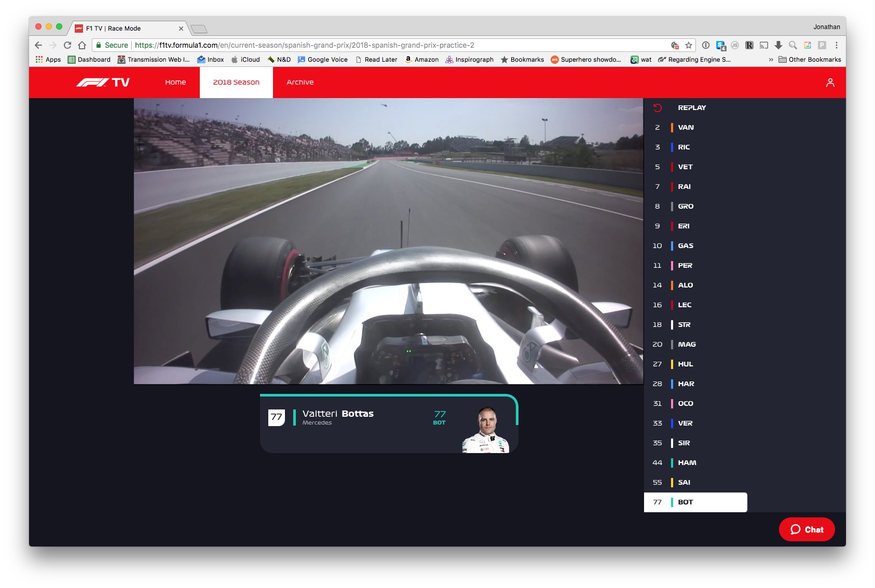Click the Cast icon in browser toolbar
The width and height of the screenshot is (875, 588).
(763, 46)
